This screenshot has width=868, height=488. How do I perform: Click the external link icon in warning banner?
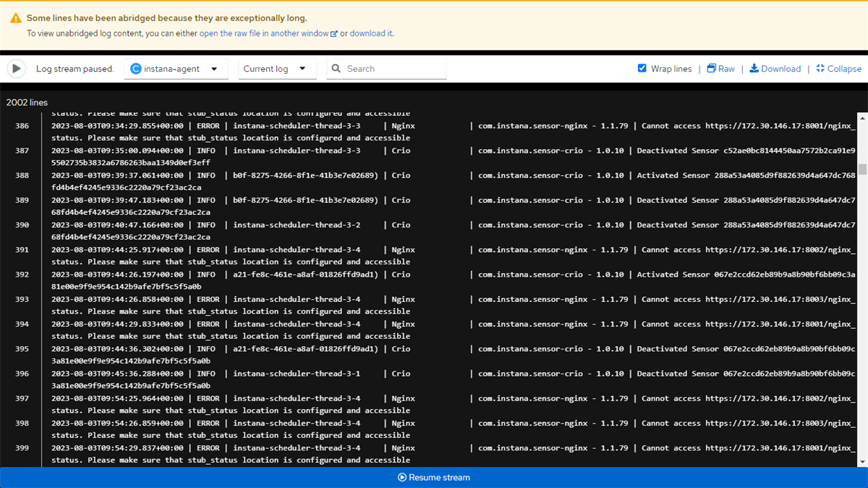[x=333, y=33]
